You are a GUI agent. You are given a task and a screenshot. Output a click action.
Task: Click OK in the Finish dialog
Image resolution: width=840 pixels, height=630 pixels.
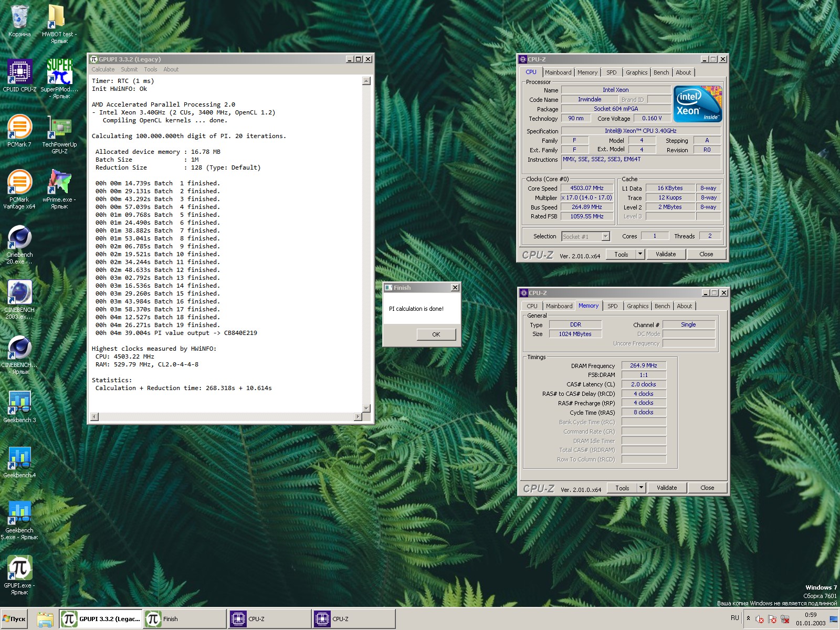point(436,334)
